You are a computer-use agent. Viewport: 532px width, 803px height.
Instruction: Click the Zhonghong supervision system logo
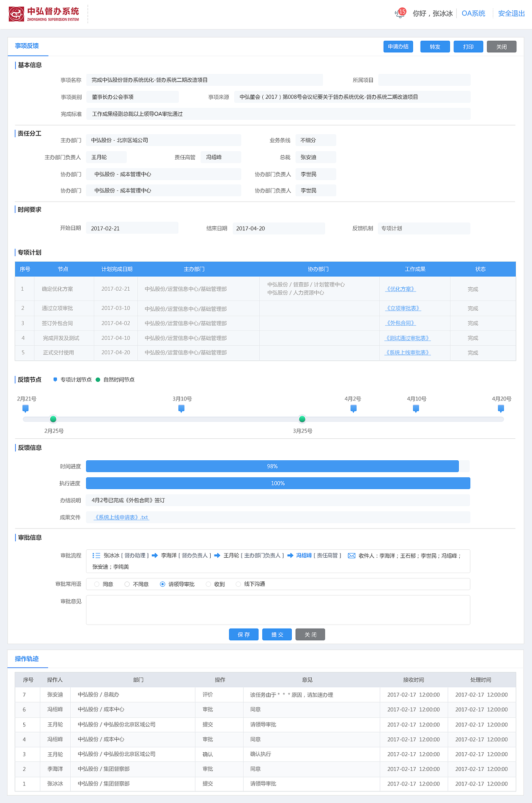44,14
